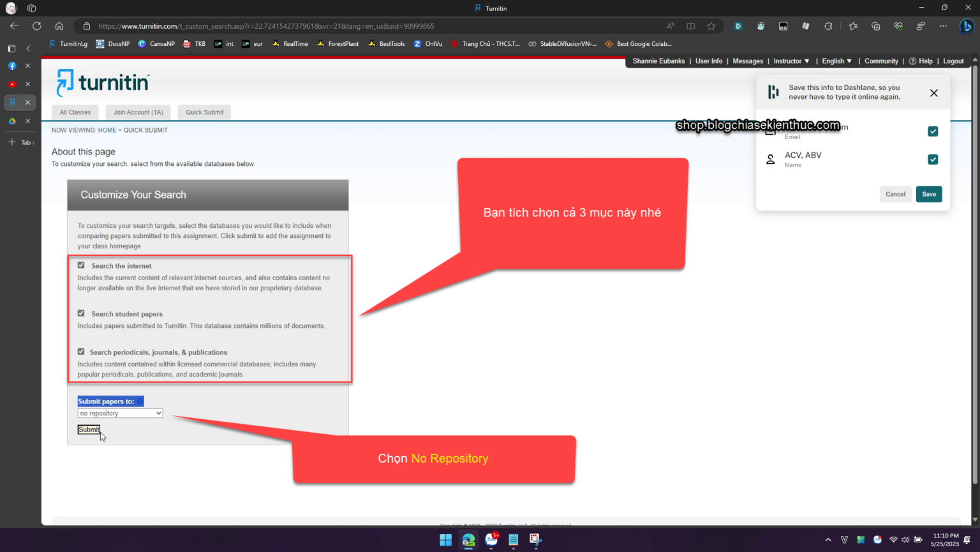Viewport: 980px width, 552px height.
Task: Expand the Instructor dropdown menu
Action: 791,61
